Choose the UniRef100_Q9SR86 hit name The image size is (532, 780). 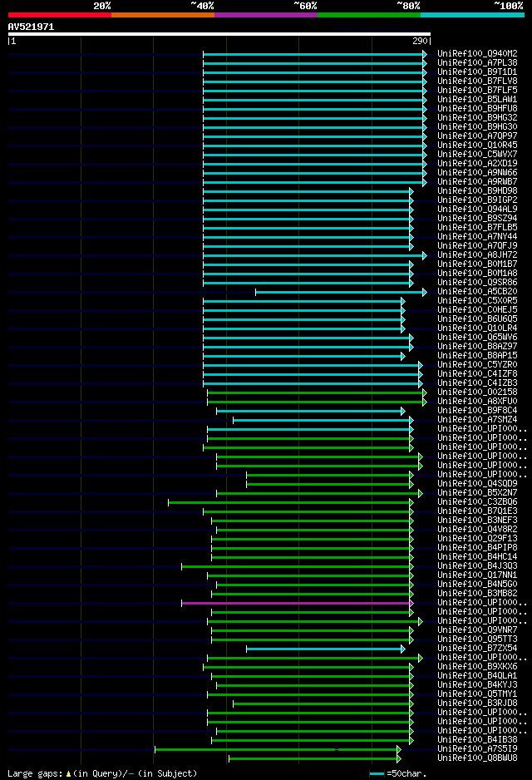[477, 283]
